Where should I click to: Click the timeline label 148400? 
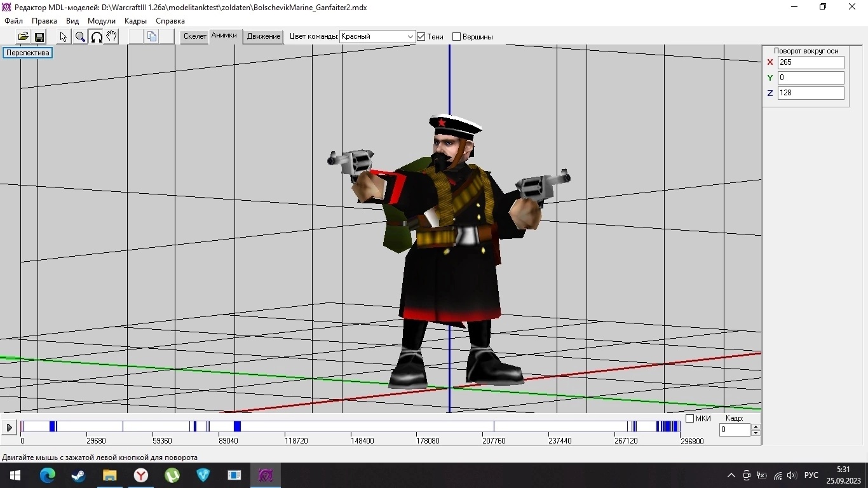pos(362,441)
